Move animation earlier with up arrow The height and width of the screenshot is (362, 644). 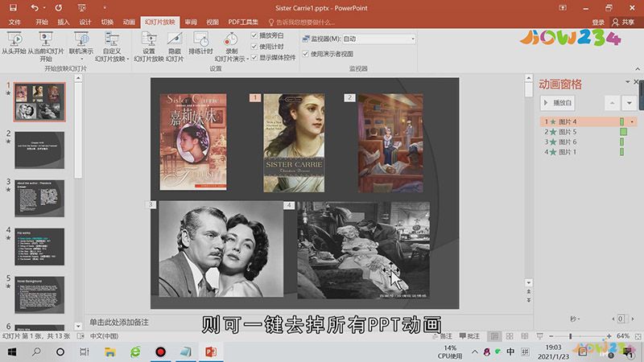(x=612, y=103)
